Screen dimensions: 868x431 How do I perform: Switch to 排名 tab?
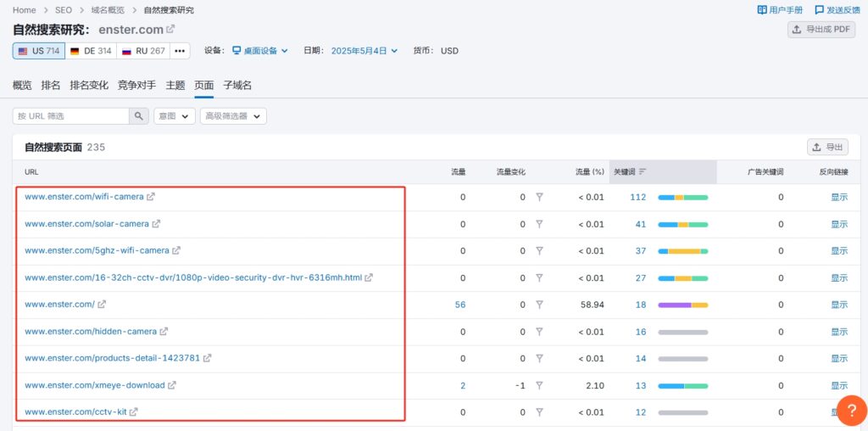(51, 86)
